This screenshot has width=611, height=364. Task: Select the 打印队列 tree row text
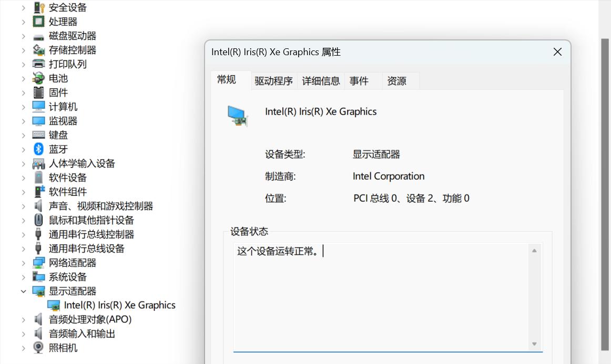click(x=67, y=64)
